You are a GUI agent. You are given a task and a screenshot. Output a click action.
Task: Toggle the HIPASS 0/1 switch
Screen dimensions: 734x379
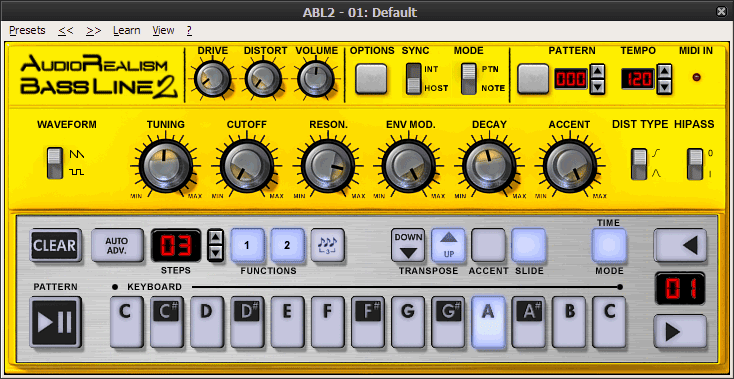pos(695,164)
